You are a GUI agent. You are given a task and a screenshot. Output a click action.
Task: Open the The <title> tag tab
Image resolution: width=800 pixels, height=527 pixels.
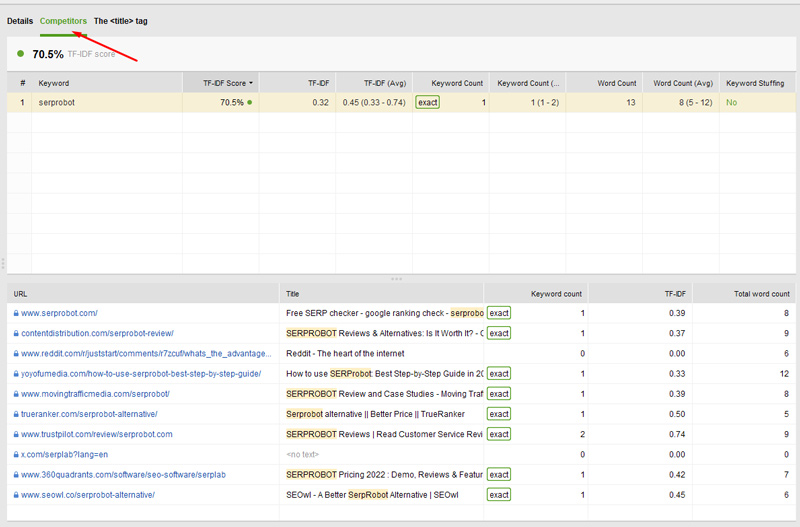click(x=120, y=21)
